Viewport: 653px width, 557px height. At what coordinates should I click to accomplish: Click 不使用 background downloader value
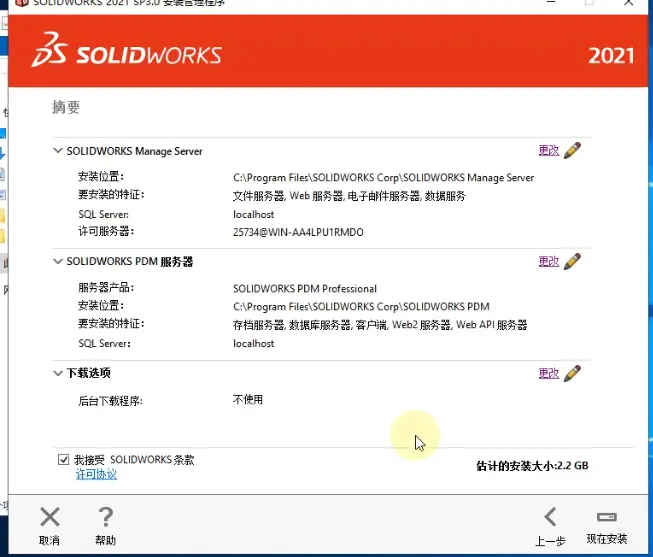tap(248, 400)
